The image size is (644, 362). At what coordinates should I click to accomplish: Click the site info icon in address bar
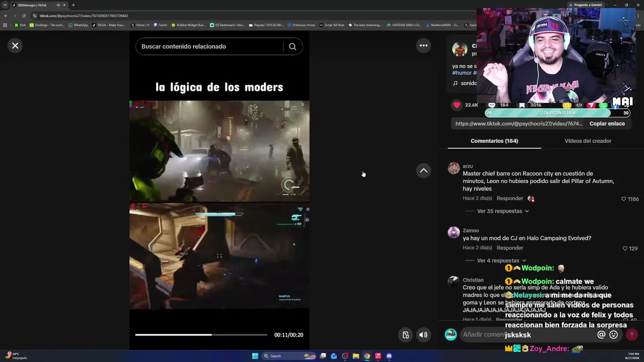(35, 16)
